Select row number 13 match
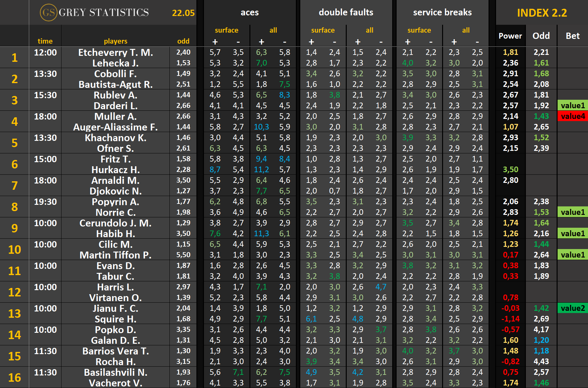Viewport: 588px width, 388px height. pos(14,313)
